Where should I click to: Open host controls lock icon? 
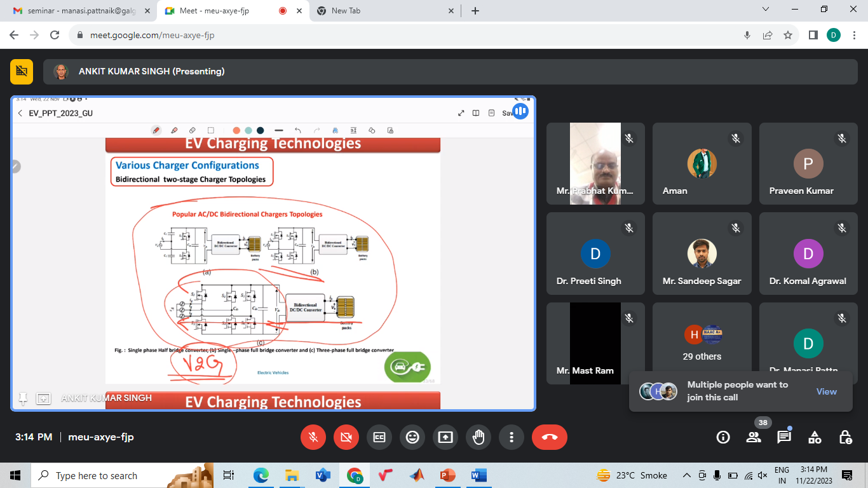point(845,437)
